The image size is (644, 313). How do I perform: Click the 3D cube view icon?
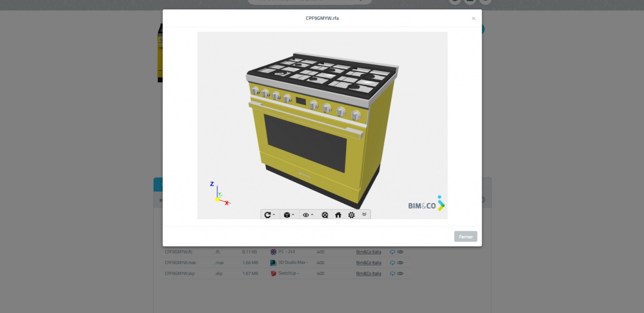tap(287, 215)
